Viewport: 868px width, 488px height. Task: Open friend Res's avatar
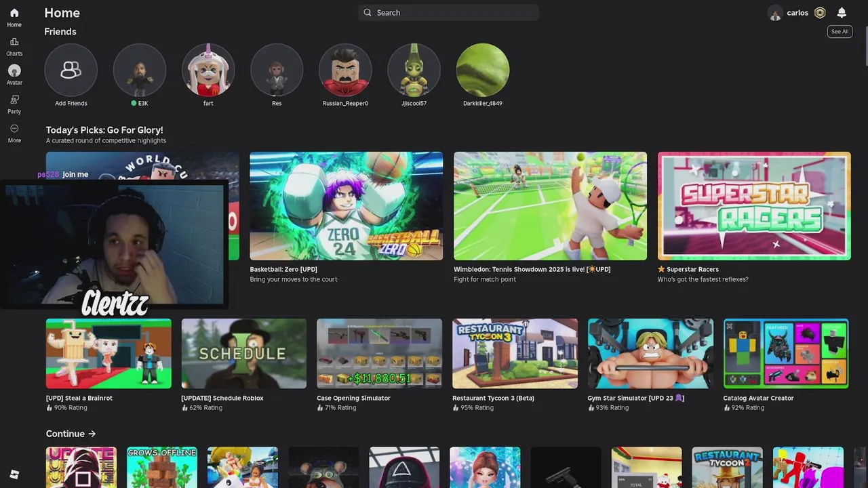[277, 70]
